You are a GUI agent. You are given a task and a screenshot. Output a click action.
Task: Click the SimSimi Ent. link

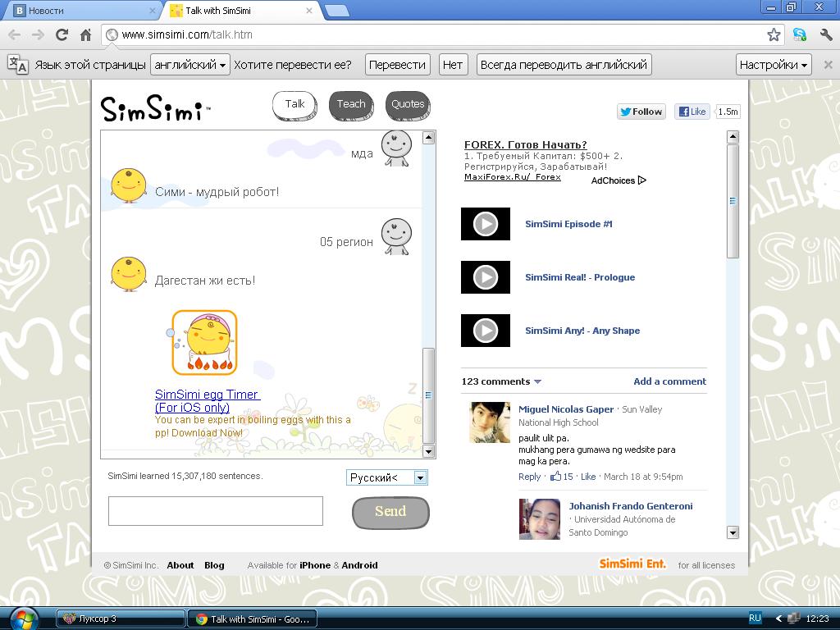point(632,564)
